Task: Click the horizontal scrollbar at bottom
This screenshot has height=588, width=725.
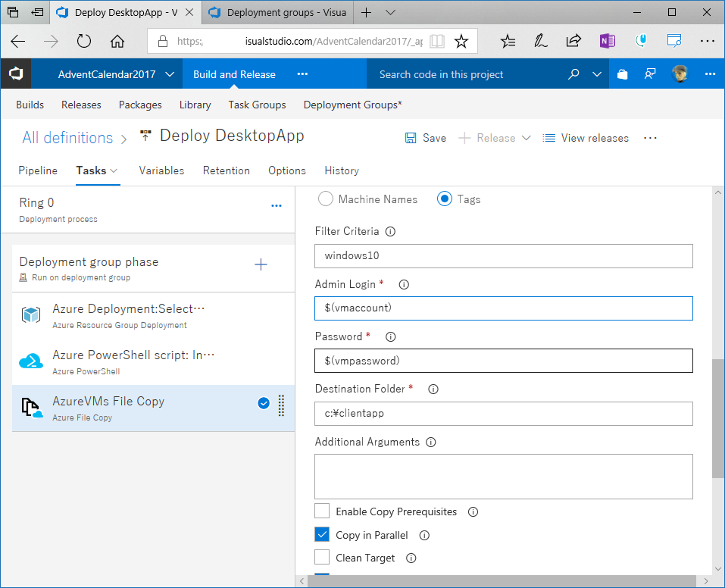Action: (502, 581)
